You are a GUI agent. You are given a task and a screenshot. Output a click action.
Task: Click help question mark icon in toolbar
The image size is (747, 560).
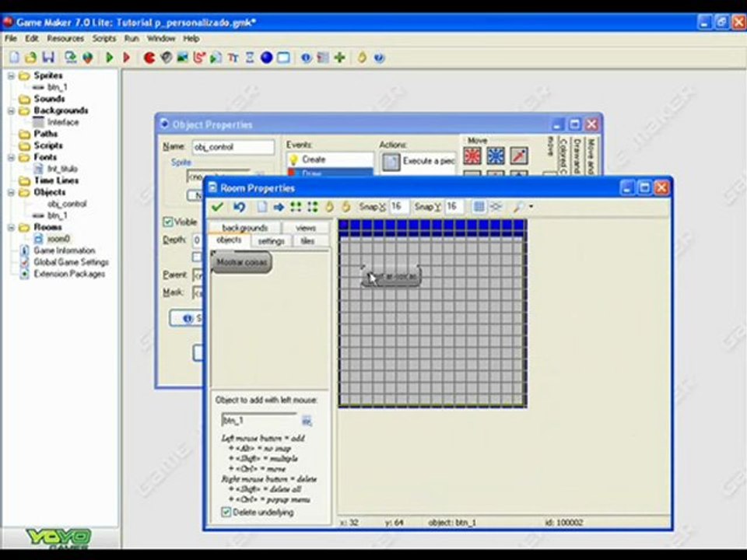click(379, 58)
